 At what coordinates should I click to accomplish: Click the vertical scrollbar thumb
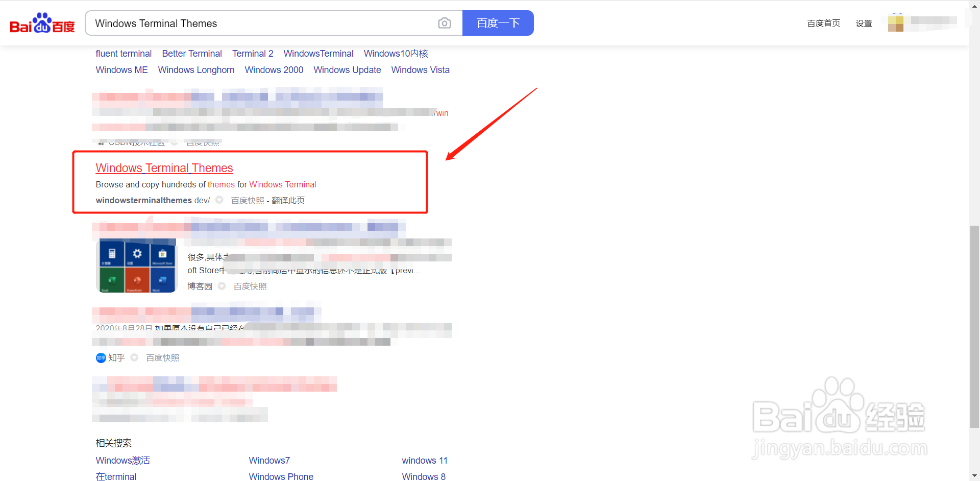pyautogui.click(x=974, y=327)
